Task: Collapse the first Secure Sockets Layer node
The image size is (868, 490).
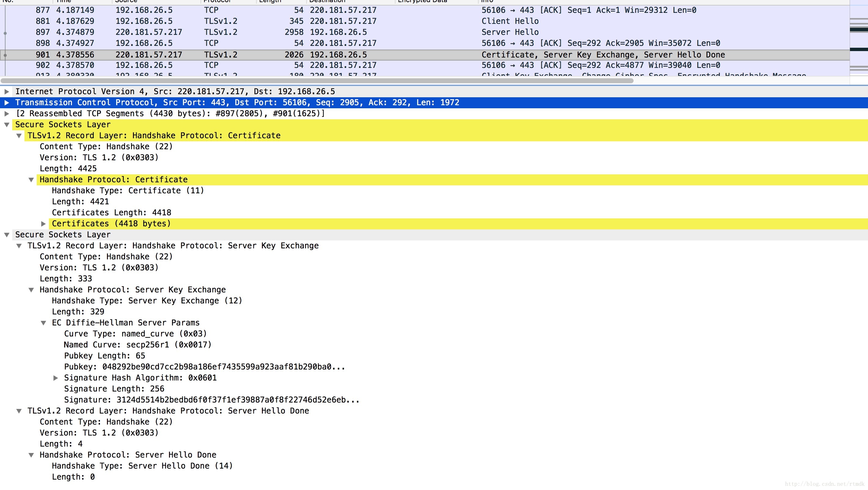Action: click(x=6, y=125)
